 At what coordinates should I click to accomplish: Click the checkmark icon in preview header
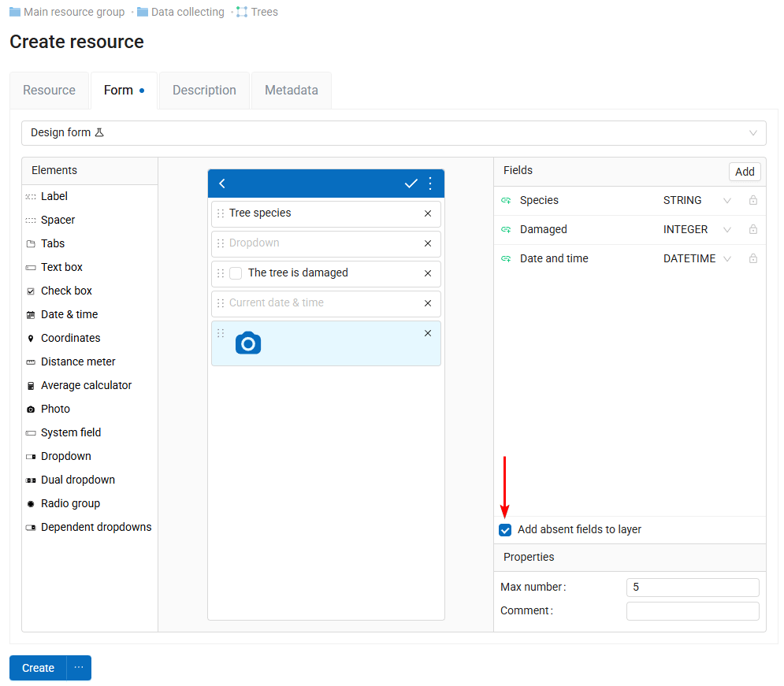(x=411, y=184)
